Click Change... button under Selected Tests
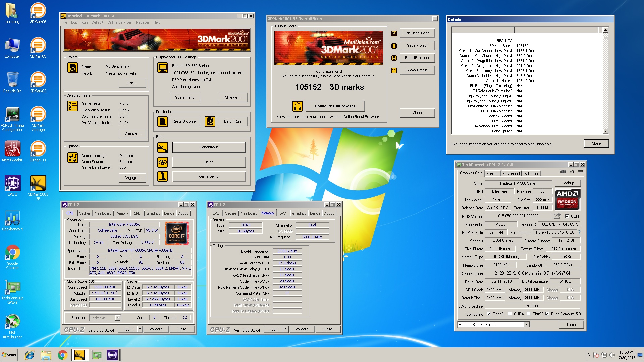Viewport: 644px width, 362px height. click(x=132, y=134)
